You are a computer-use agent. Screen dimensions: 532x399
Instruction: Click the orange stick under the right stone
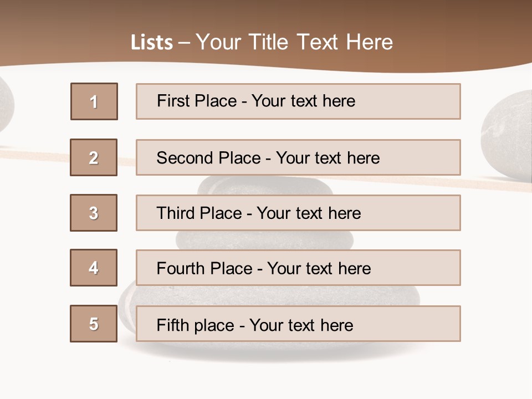click(x=499, y=184)
